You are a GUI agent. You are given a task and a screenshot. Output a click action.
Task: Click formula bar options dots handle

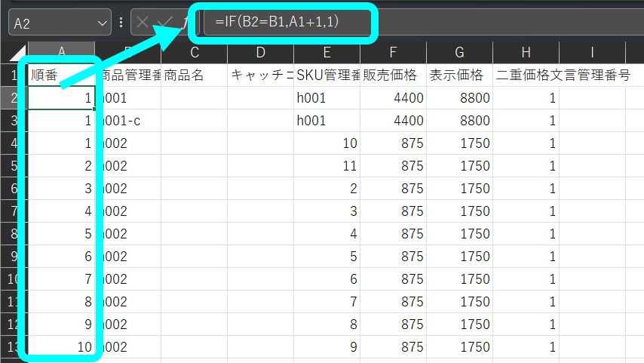pyautogui.click(x=121, y=22)
